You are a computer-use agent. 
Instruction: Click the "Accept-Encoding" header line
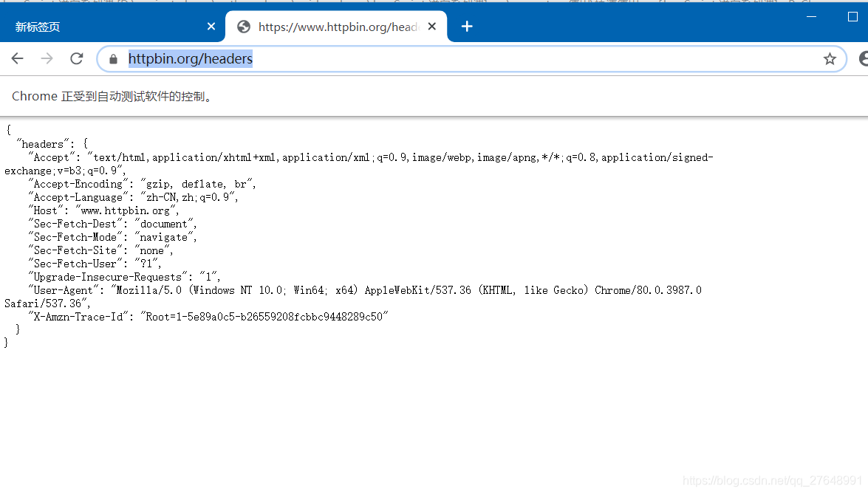(142, 184)
